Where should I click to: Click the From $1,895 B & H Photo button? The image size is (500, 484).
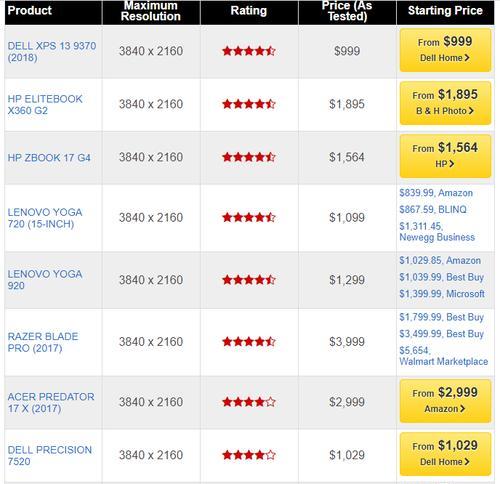tap(445, 103)
